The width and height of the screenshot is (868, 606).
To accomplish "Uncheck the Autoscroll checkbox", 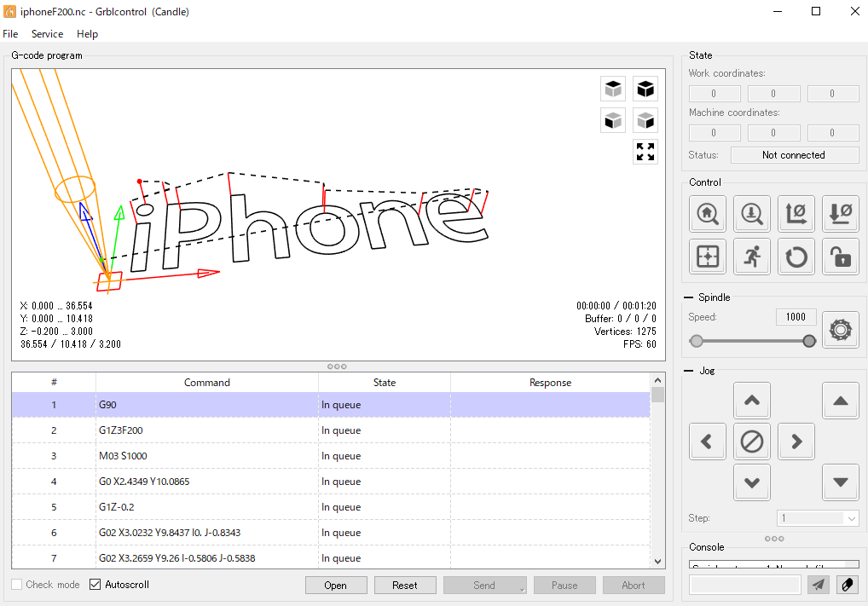I will pyautogui.click(x=95, y=585).
